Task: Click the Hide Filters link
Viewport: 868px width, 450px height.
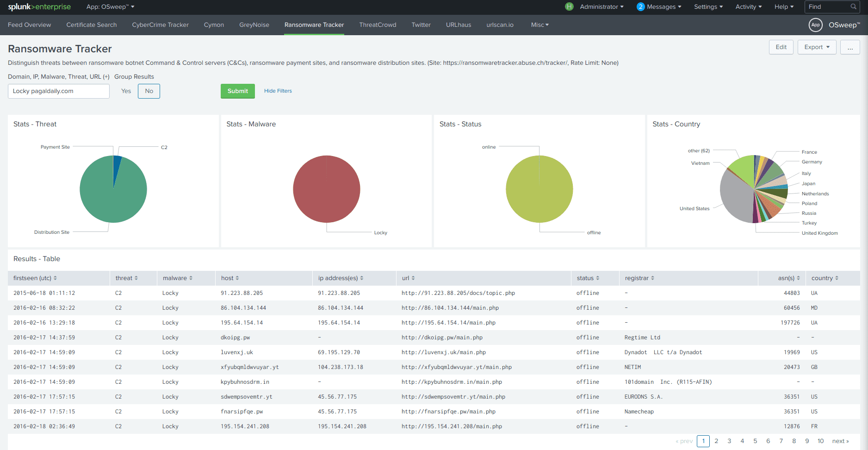Action: click(278, 91)
